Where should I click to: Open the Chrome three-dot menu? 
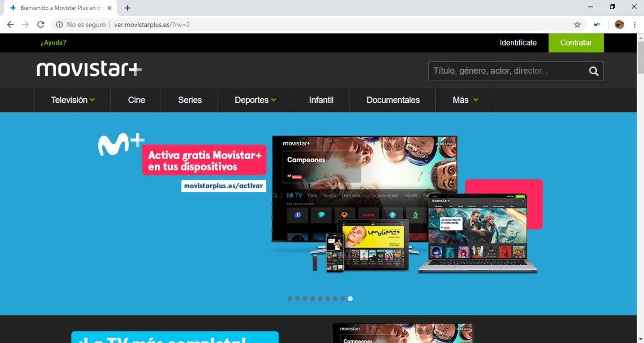[x=634, y=24]
